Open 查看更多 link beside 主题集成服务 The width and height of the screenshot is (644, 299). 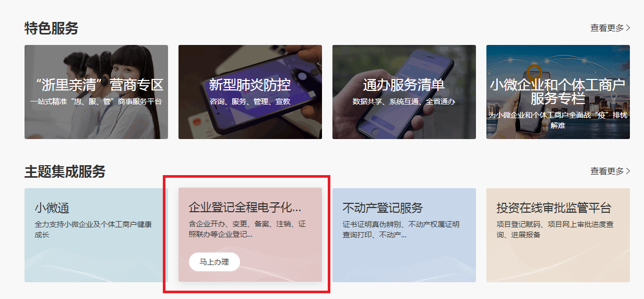(607, 171)
